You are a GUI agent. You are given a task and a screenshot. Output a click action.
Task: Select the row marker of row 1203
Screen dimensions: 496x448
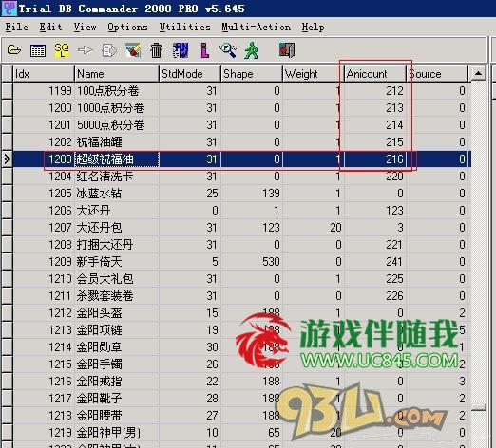[7, 159]
